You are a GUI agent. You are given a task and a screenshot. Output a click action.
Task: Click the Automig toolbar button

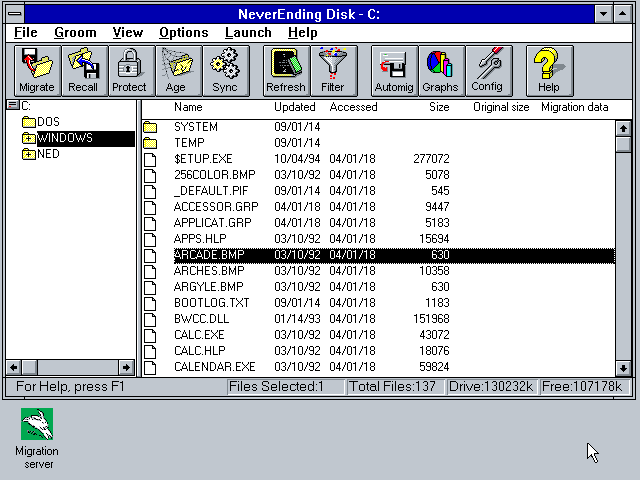click(x=394, y=71)
